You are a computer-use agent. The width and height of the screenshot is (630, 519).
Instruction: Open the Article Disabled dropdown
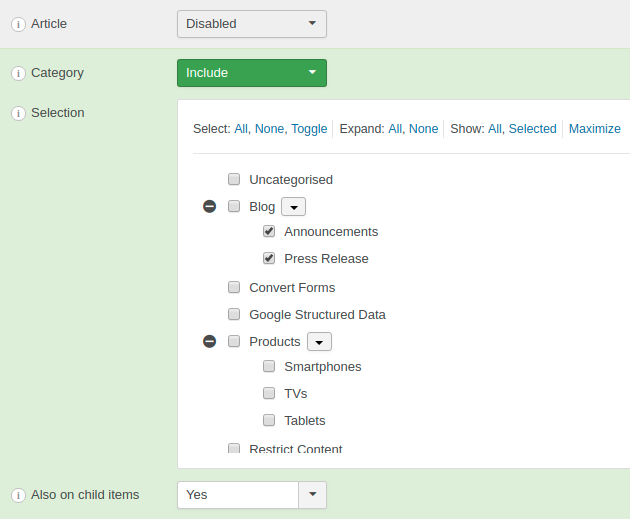(x=252, y=24)
